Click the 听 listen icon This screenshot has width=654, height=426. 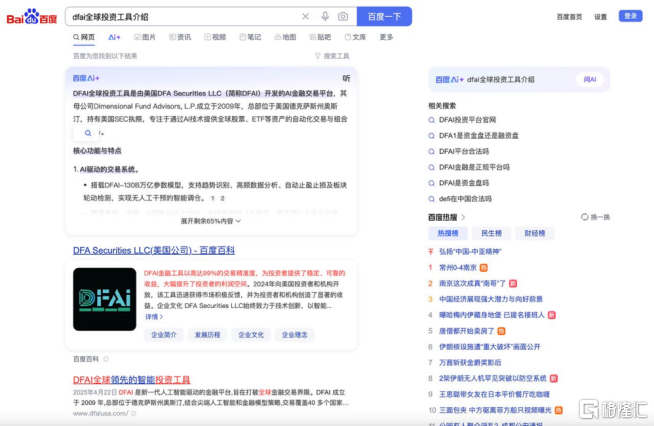(x=346, y=78)
